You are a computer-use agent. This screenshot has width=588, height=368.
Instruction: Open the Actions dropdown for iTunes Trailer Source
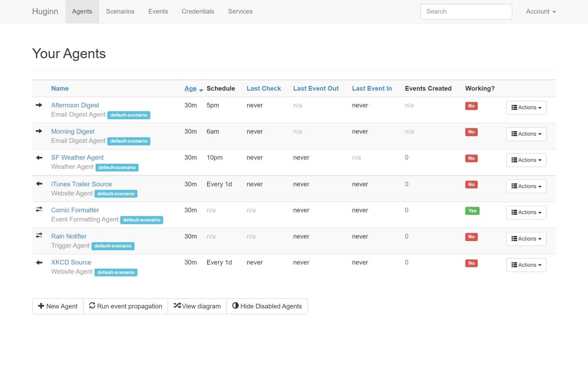pyautogui.click(x=526, y=186)
